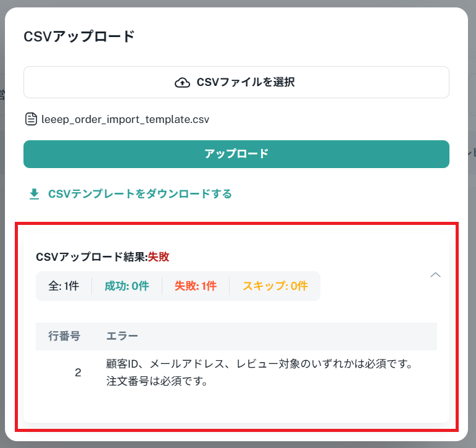
Task: Click the 注文番号は必須です error line
Action: tap(156, 381)
